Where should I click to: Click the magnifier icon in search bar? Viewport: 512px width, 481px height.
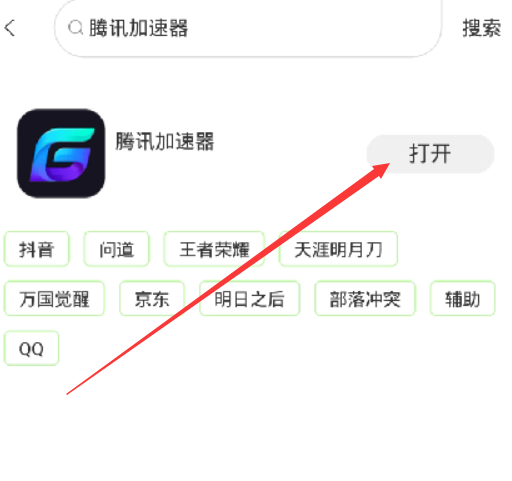point(75,28)
